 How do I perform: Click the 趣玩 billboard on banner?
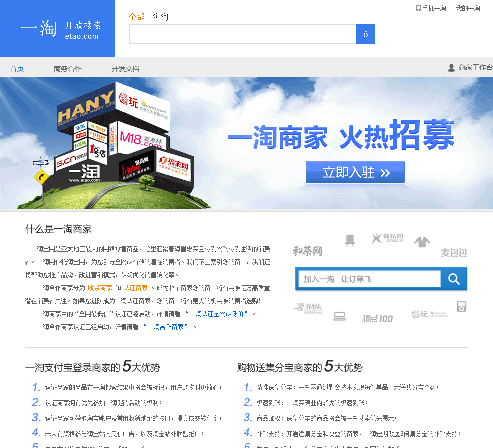pos(142,106)
